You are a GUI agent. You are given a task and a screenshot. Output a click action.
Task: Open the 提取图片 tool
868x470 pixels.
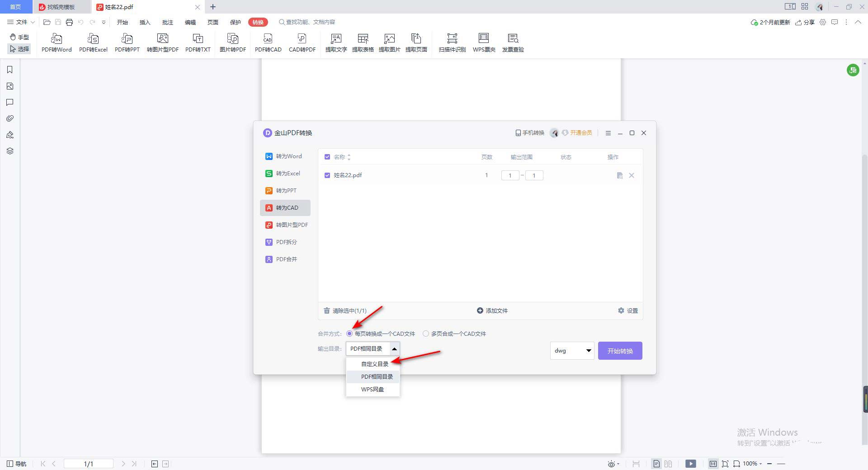(x=389, y=43)
